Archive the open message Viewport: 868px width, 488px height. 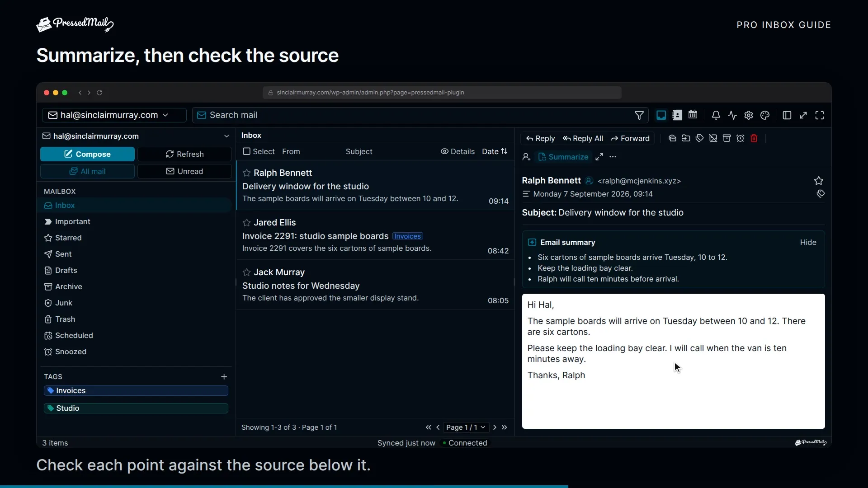point(726,138)
